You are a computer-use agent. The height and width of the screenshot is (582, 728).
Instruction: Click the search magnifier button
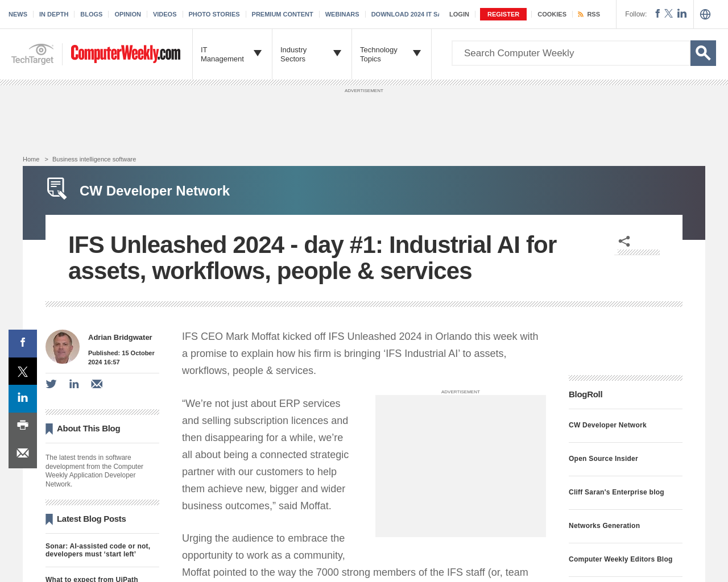(703, 53)
